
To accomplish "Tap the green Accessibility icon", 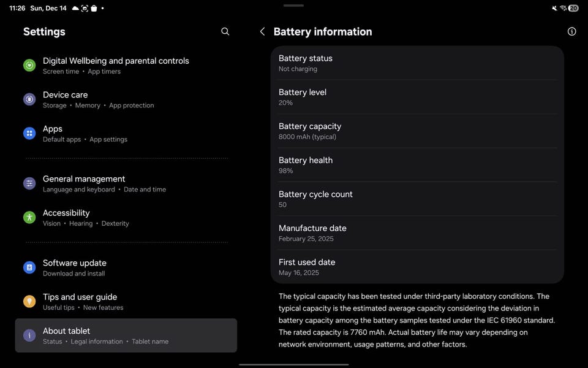I will [29, 217].
